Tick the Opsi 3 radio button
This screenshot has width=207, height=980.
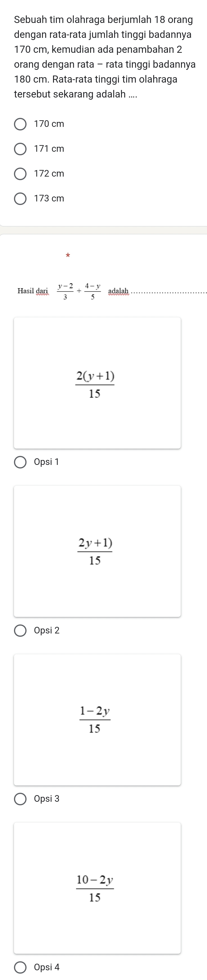pos(21,799)
